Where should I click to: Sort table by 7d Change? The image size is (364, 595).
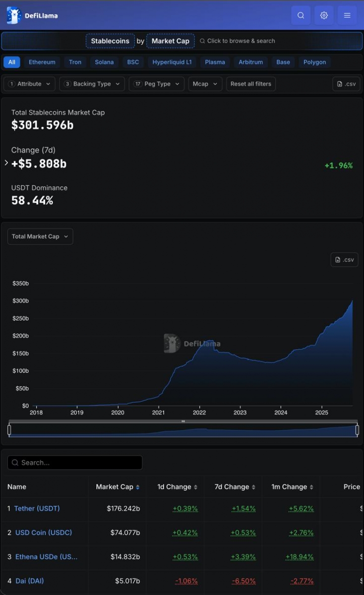click(x=253, y=487)
